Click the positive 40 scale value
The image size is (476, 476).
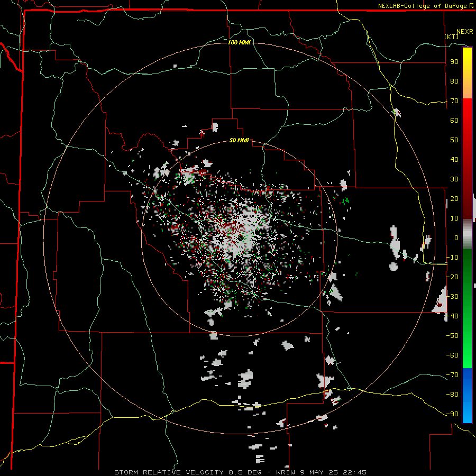tap(454, 160)
